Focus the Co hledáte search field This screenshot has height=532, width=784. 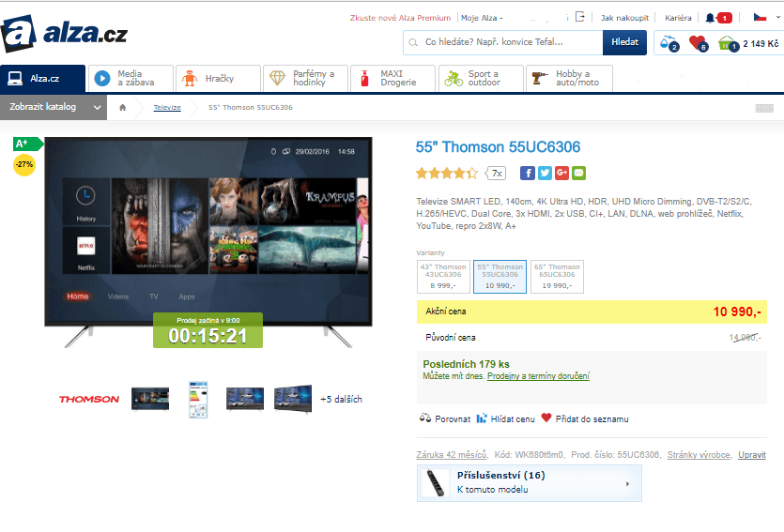point(503,42)
